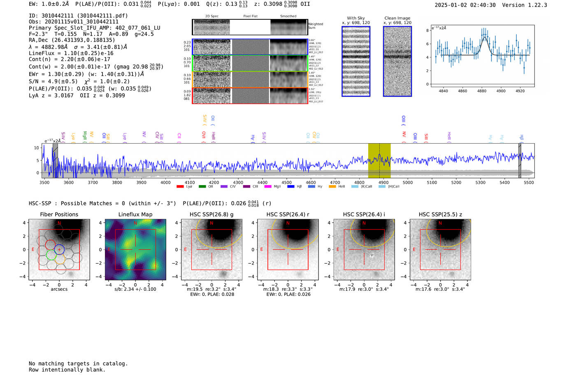Select the blue-bordered 2D spectrum row
The image size is (576, 392).
click(250, 47)
